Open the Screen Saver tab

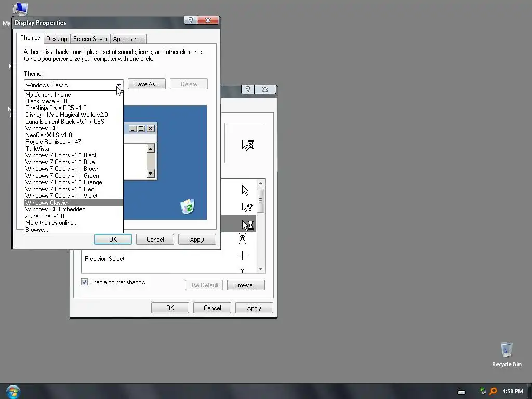(x=90, y=39)
